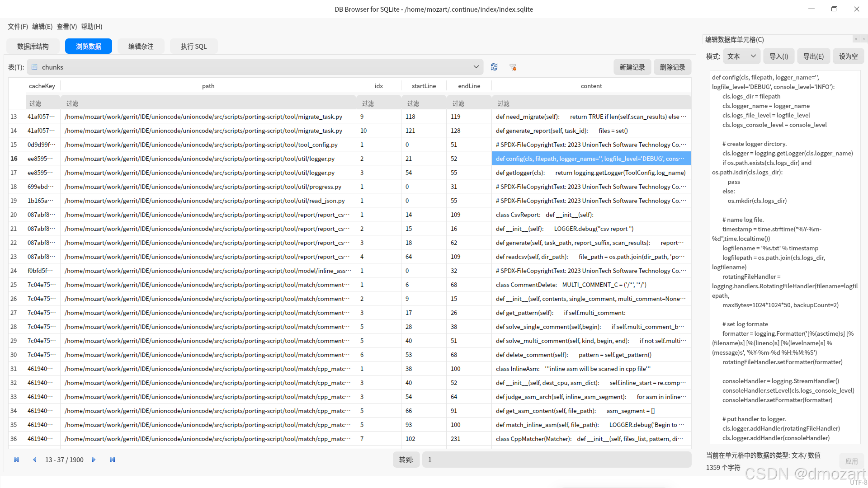The width and height of the screenshot is (868, 488).
Task: Go to first page arrow
Action: (16, 460)
